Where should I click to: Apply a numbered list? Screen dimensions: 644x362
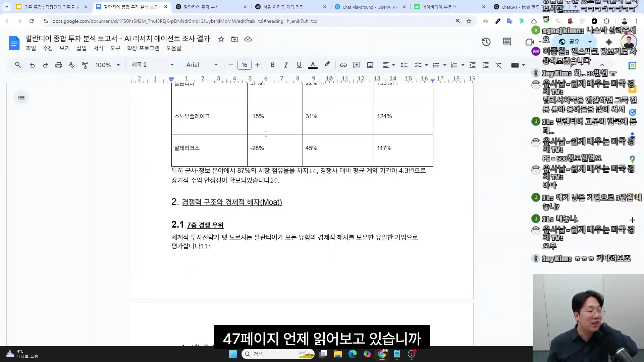454,65
